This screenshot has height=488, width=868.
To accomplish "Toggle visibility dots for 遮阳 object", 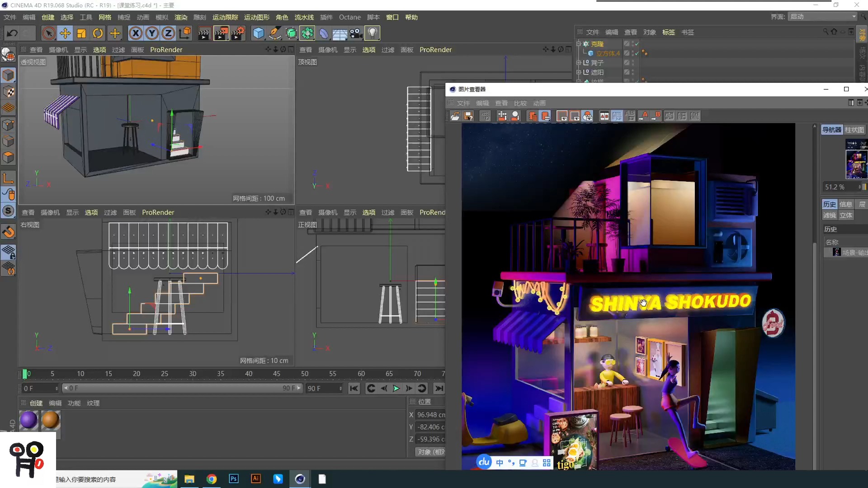I will pos(632,72).
